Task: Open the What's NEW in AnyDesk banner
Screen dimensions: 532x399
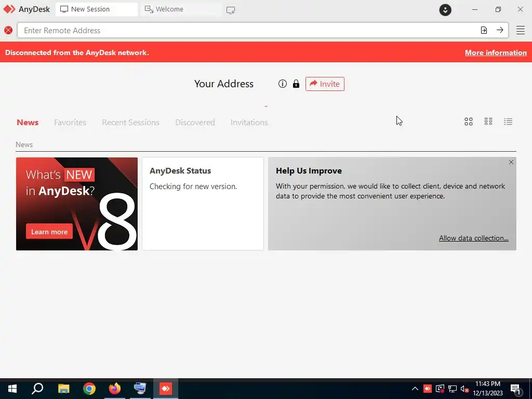Action: (x=77, y=204)
